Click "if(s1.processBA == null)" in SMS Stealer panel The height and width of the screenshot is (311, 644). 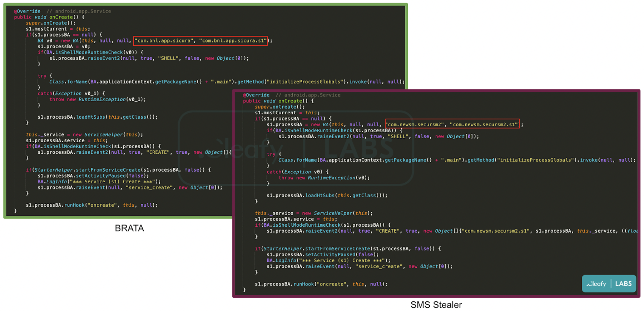pos(290,119)
